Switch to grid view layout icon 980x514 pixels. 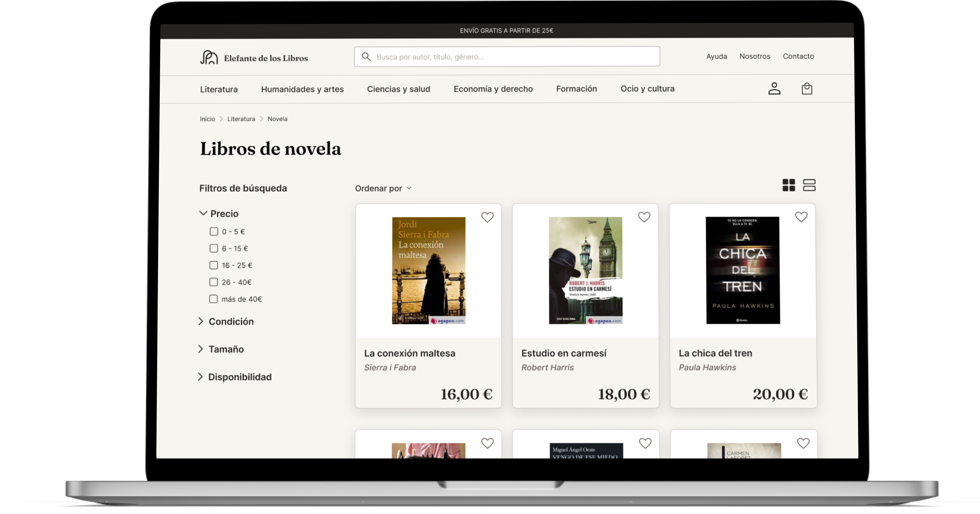pos(788,185)
